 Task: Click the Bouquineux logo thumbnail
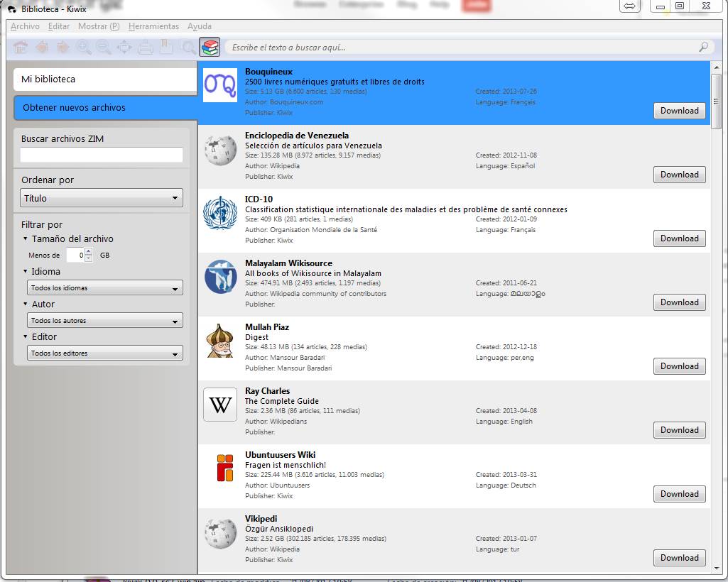click(x=220, y=85)
